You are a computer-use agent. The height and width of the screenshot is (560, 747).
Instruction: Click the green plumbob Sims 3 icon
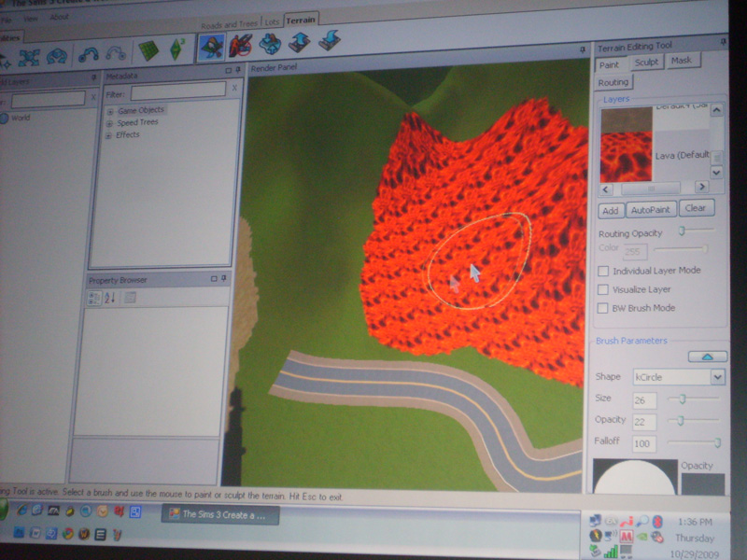[x=176, y=49]
